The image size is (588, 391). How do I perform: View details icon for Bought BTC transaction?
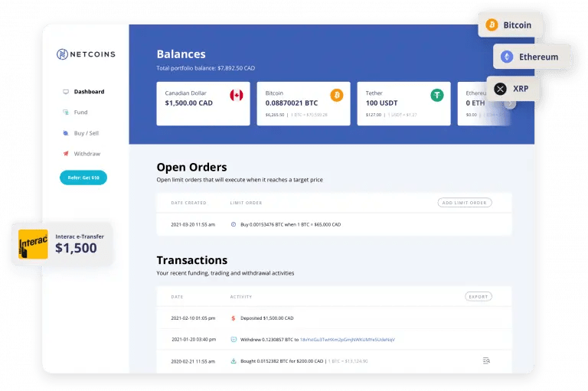tap(486, 360)
